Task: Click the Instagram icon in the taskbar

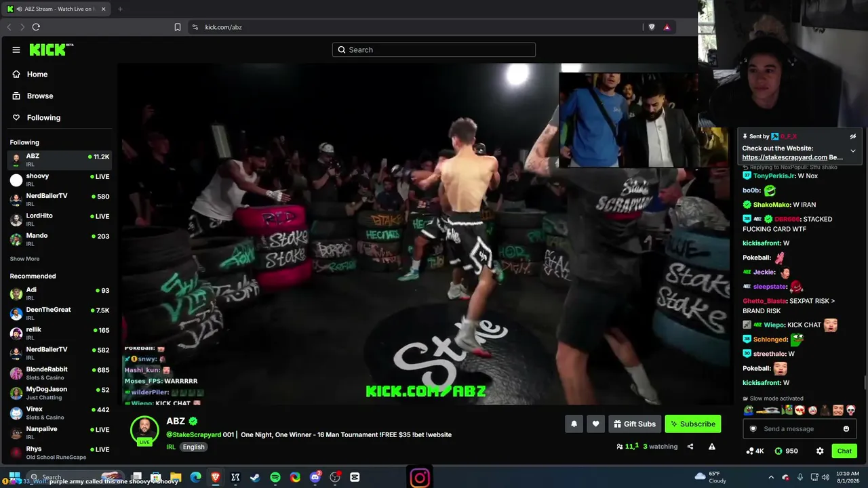Action: click(420, 477)
